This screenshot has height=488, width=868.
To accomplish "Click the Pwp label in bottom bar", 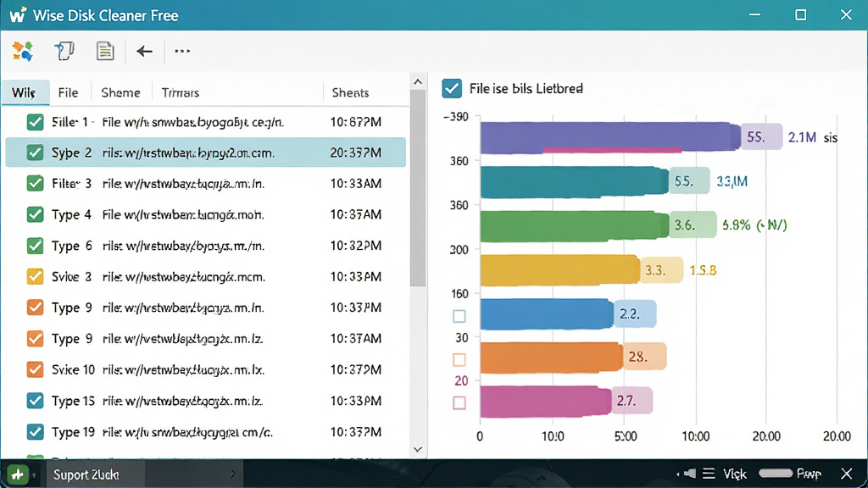I will (808, 474).
